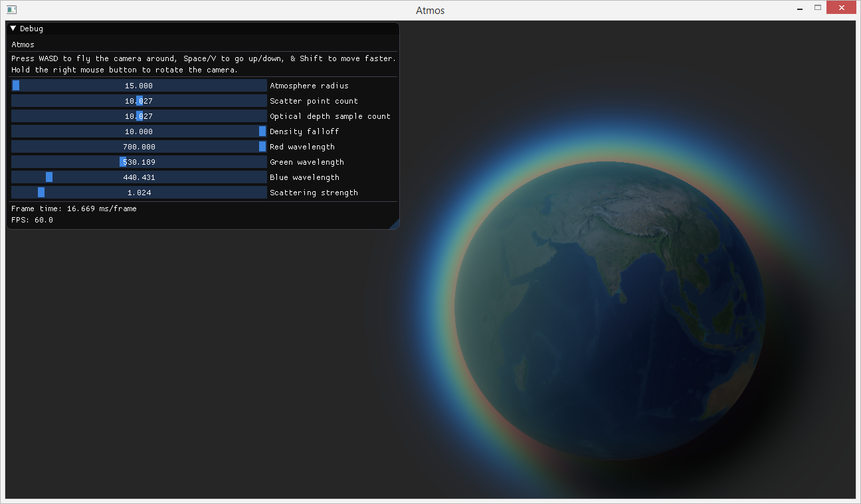Click the 'Optical depth sample count' label
The width and height of the screenshot is (861, 504).
[x=330, y=116]
